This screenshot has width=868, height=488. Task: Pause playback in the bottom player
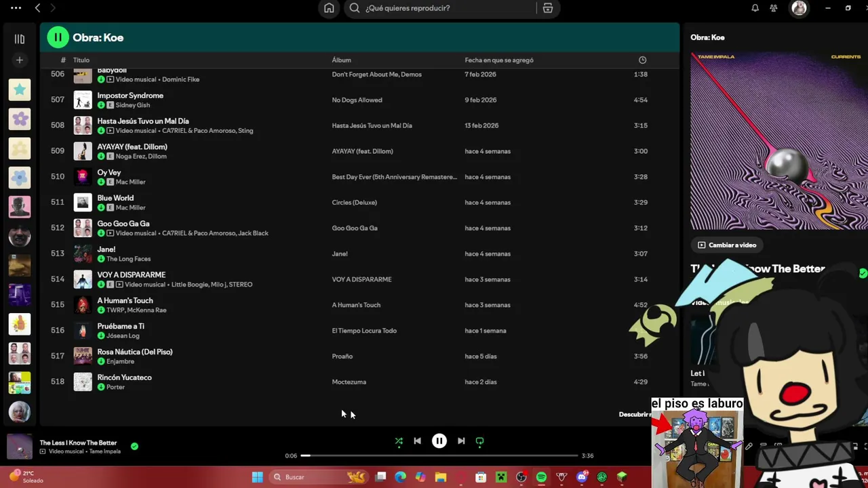[439, 441]
